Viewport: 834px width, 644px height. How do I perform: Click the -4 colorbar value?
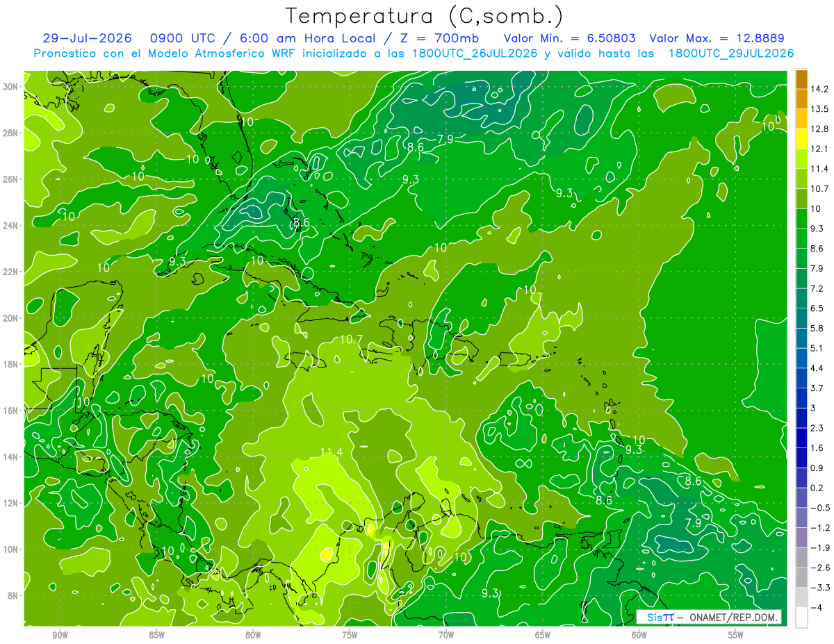816,607
